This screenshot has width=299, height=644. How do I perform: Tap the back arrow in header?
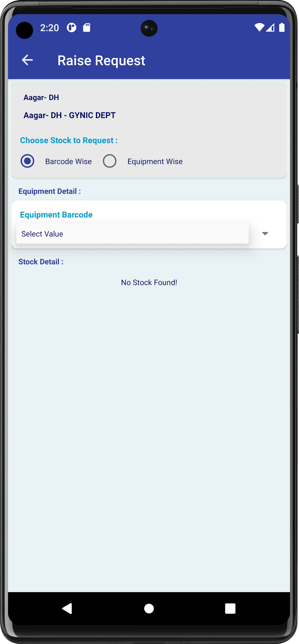pyautogui.click(x=27, y=60)
